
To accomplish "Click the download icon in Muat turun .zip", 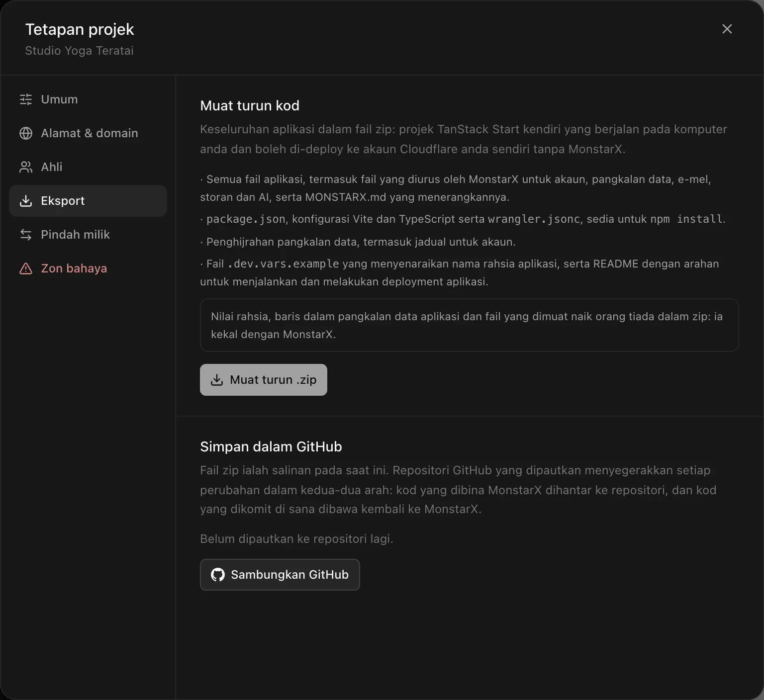I will (x=217, y=380).
